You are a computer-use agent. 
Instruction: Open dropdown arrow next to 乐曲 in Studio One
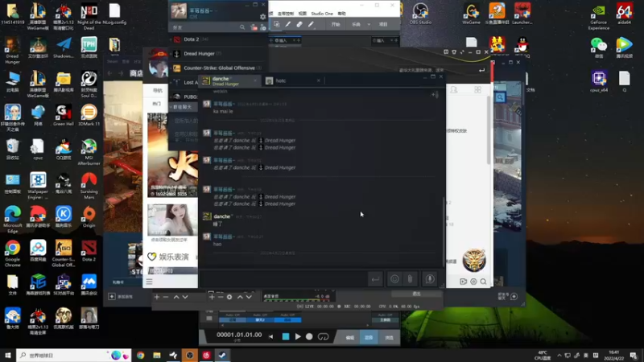[369, 25]
